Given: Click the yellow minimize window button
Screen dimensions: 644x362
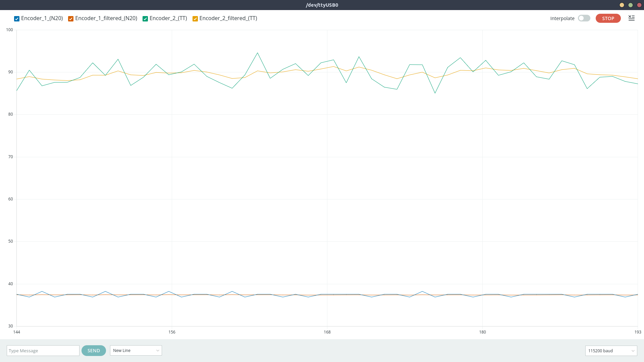Looking at the screenshot, I should coord(622,5).
